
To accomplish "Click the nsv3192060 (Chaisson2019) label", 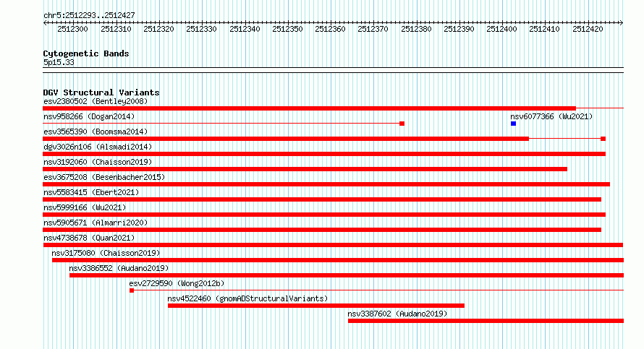I will (98, 162).
